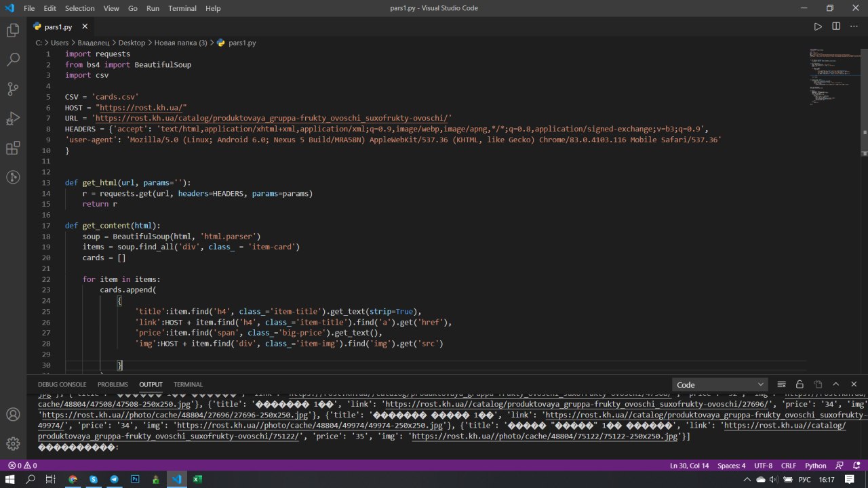Click the Новая папка (3) breadcrumb

coord(180,43)
